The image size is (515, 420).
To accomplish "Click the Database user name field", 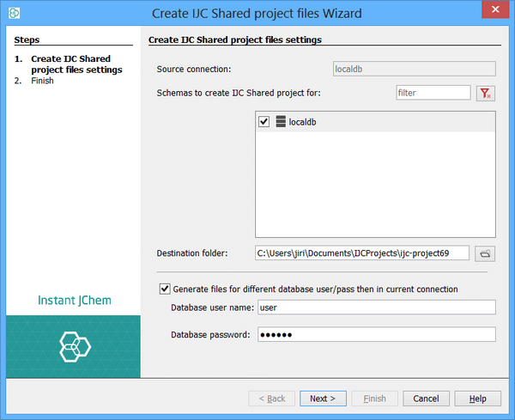I will pos(375,307).
